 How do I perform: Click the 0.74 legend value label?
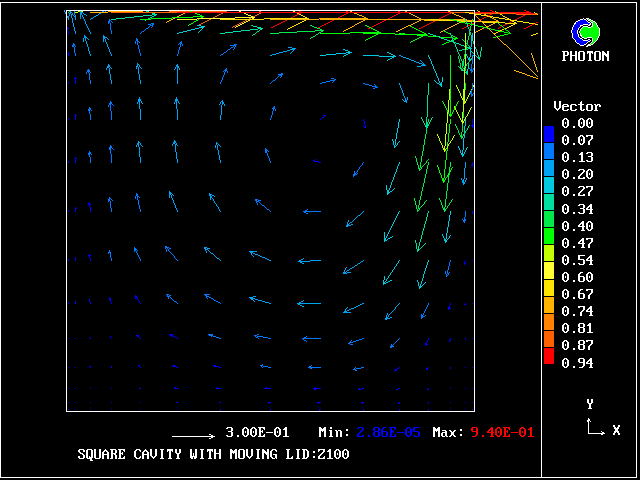(577, 311)
